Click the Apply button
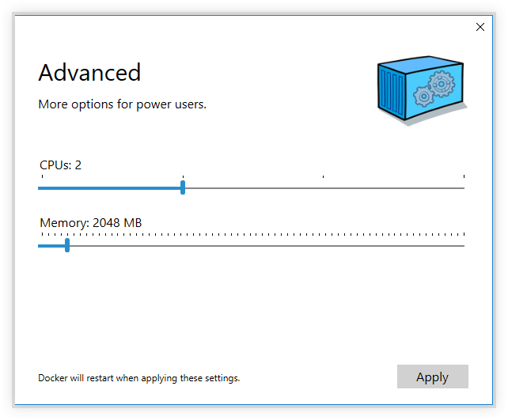 click(x=432, y=376)
